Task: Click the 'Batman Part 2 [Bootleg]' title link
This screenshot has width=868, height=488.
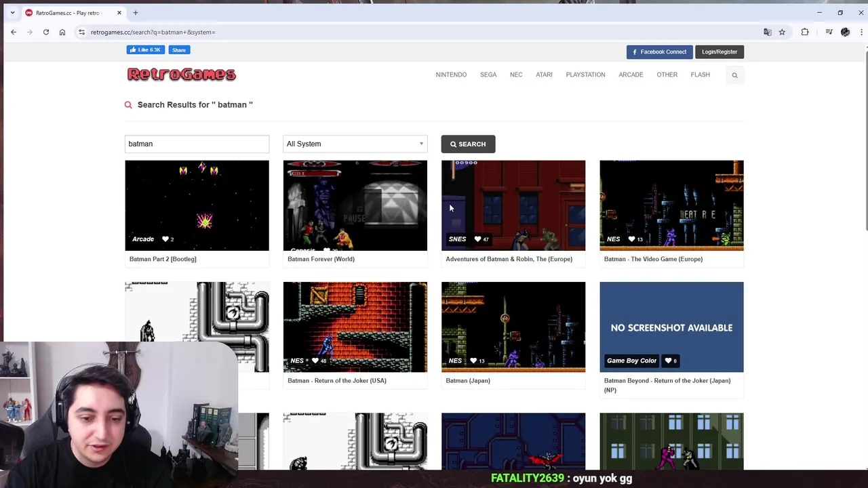Action: tap(163, 259)
